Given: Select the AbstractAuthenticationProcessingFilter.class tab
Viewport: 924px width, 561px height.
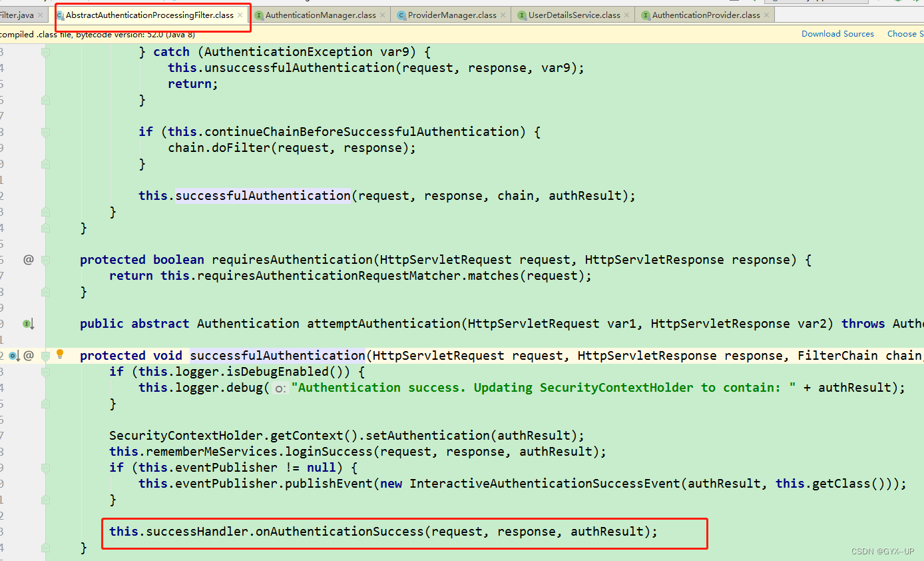Looking at the screenshot, I should click(x=149, y=15).
